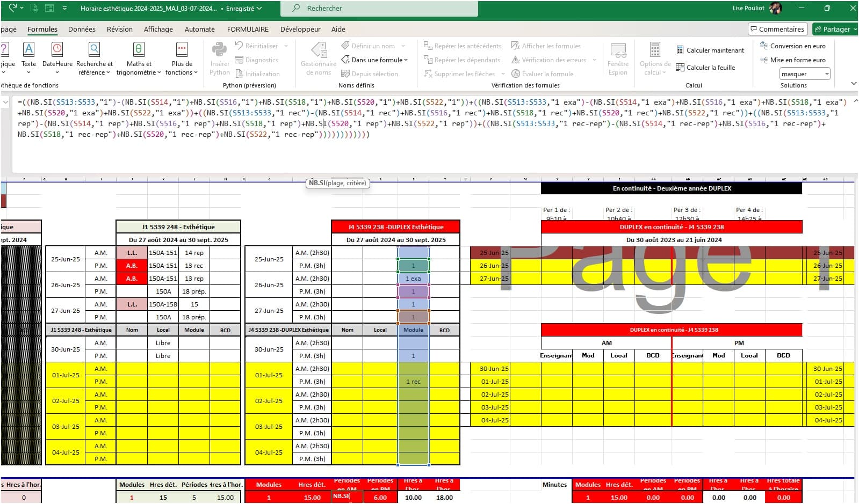
Task: Switch to the Données tab
Action: click(82, 30)
